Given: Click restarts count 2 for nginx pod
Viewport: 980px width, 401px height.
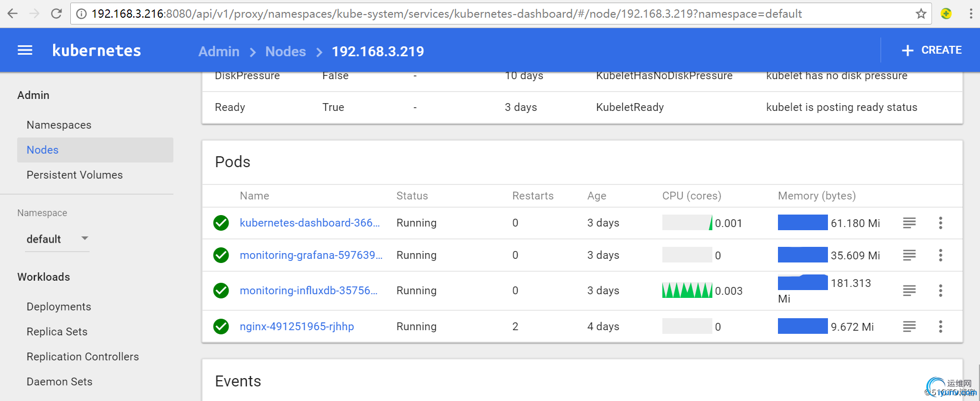Looking at the screenshot, I should click(515, 327).
